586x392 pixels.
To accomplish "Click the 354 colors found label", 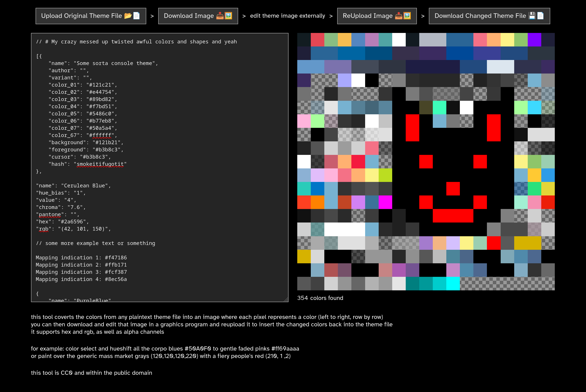I will point(320,298).
